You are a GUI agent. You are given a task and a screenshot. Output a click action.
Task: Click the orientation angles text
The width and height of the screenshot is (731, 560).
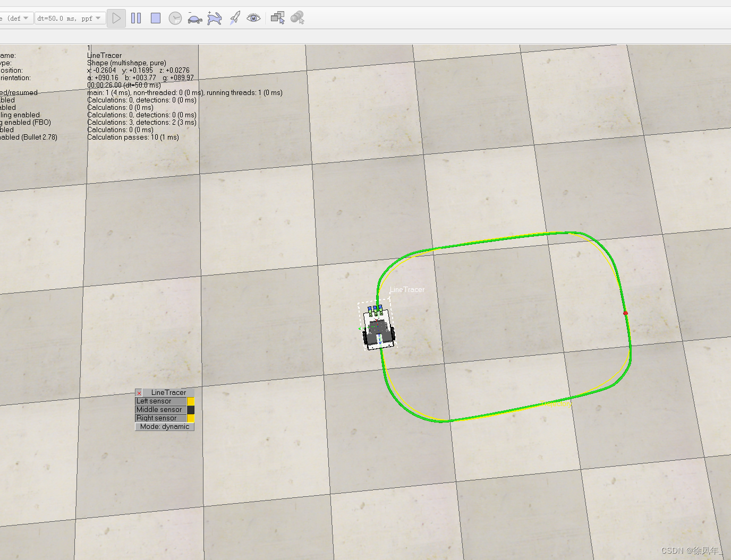[x=140, y=77]
